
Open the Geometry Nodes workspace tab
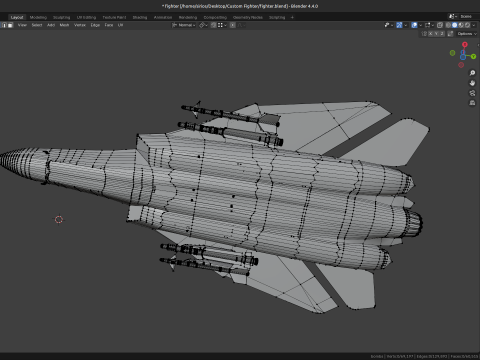(248, 17)
